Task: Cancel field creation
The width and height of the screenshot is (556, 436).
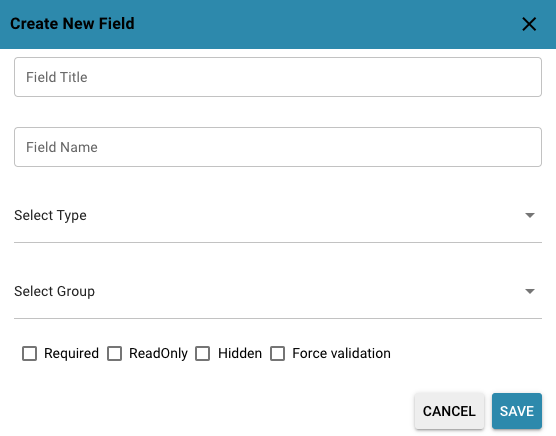Action: [449, 411]
